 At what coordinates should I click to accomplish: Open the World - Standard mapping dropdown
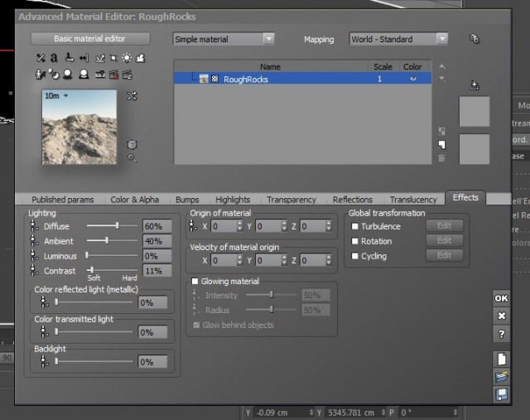(398, 39)
